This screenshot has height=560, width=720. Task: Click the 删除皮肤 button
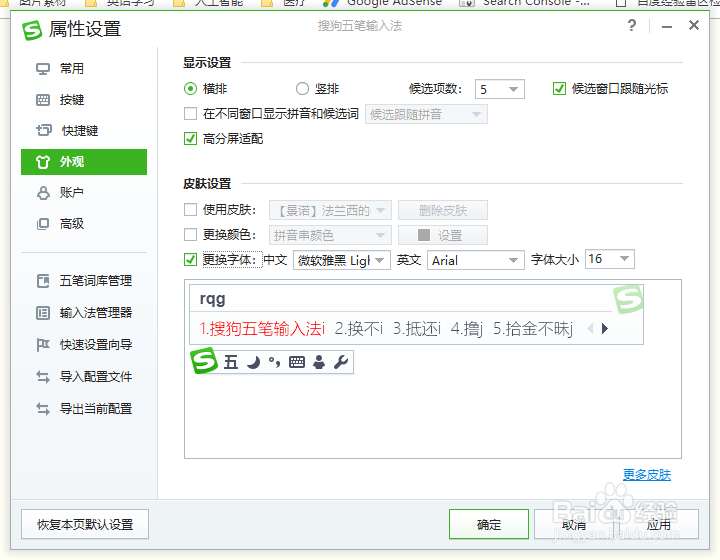coord(443,211)
